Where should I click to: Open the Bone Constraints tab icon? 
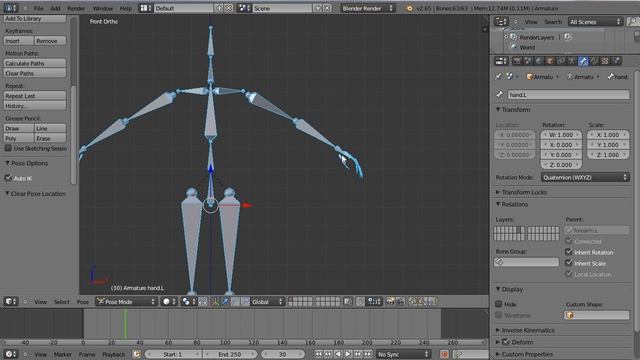594,61
